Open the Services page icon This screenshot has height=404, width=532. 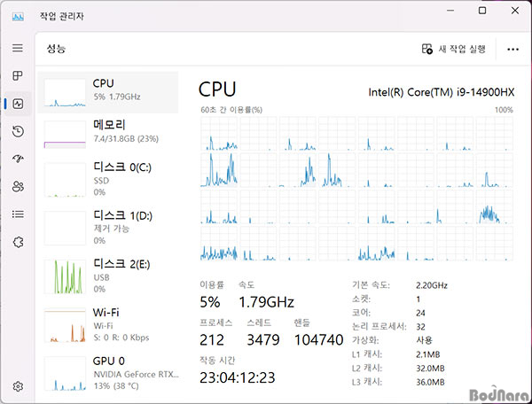(18, 241)
